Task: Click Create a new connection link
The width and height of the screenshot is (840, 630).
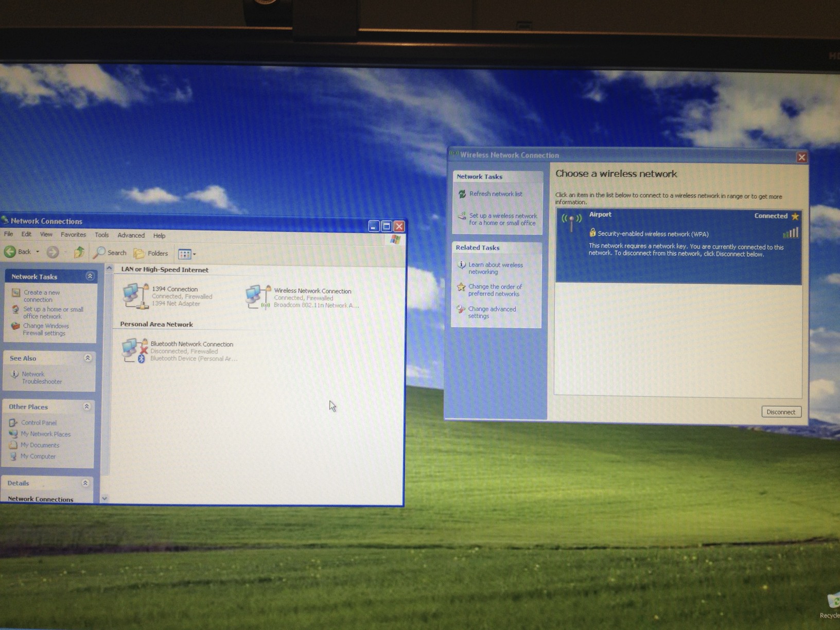Action: pos(42,296)
